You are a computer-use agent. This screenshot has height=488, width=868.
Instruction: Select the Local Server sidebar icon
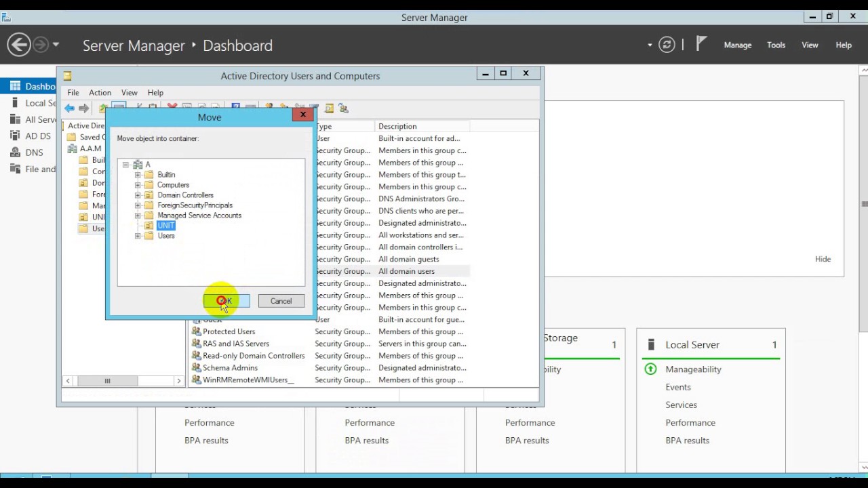coord(15,103)
